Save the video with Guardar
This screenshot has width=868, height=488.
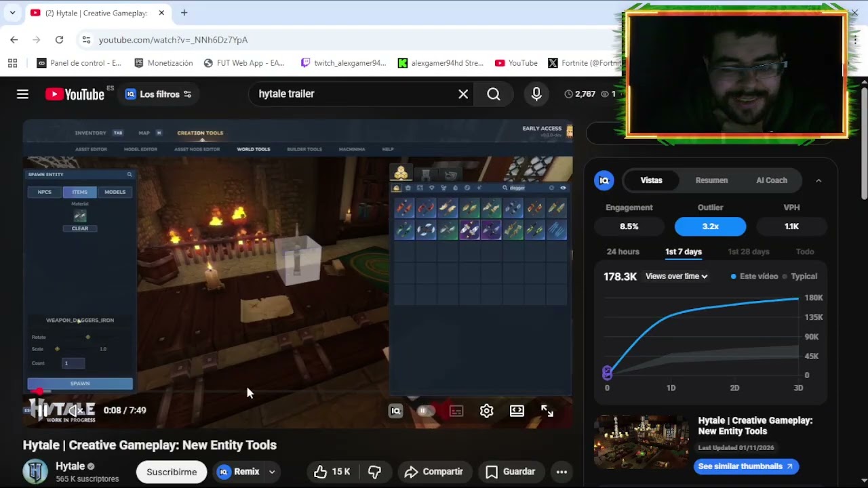tap(511, 472)
